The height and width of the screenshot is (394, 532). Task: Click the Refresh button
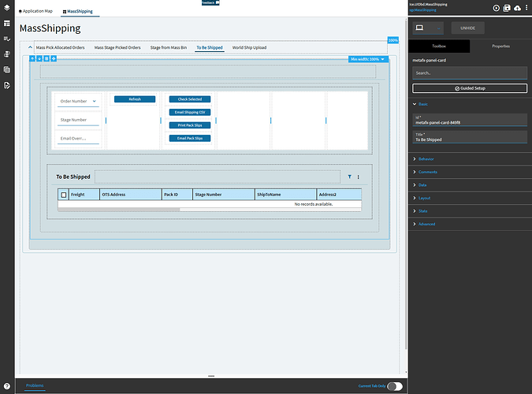pos(135,99)
